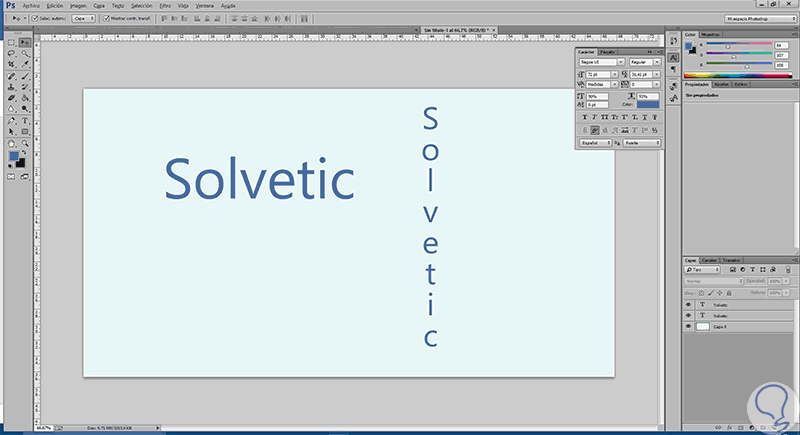Change the screen mode
800x435 pixels.
(x=24, y=177)
